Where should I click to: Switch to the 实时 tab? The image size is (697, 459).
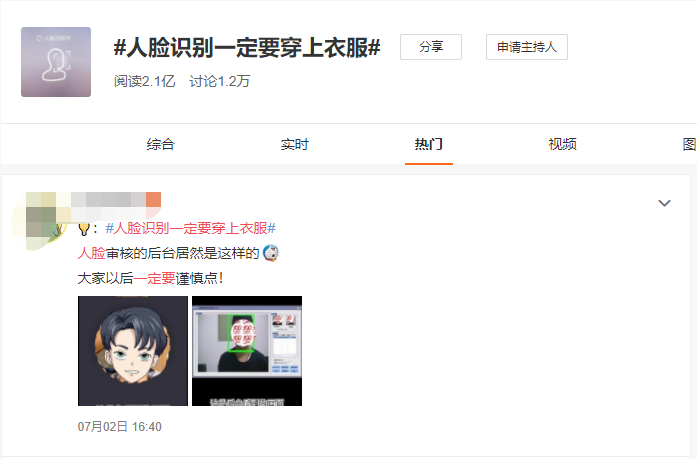coord(295,144)
